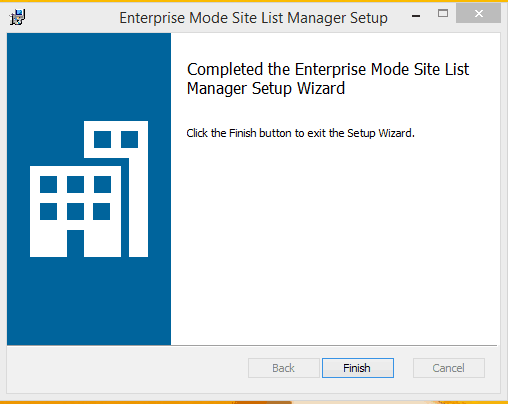508x404 pixels.
Task: Click the bottom-right window of the front building
Action: pyautogui.click(x=102, y=211)
